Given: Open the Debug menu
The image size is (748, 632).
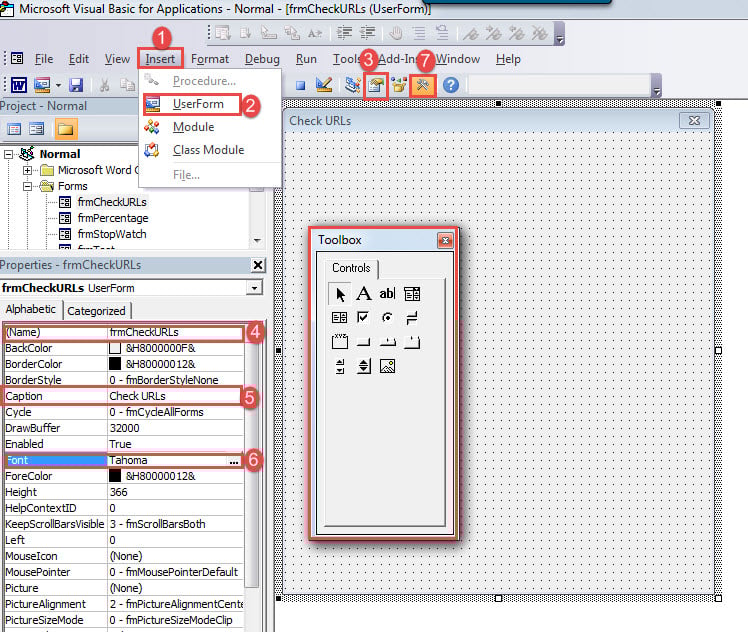Looking at the screenshot, I should (262, 59).
